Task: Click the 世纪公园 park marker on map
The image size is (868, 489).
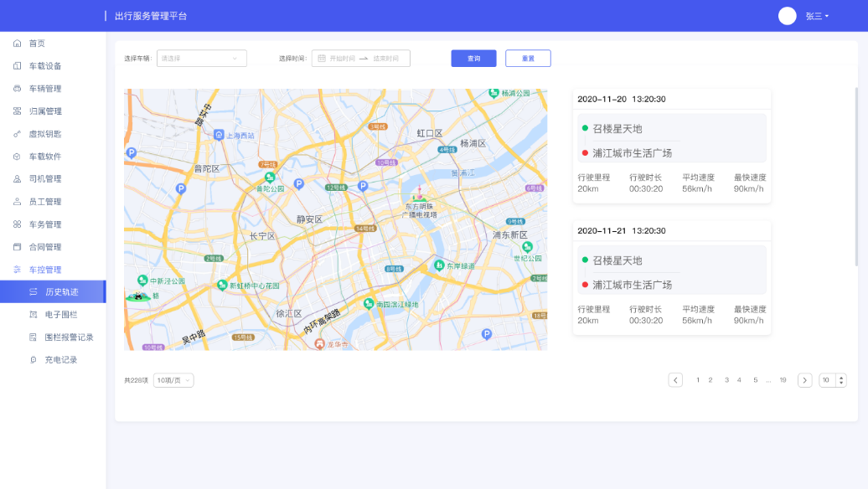Action: [x=527, y=247]
